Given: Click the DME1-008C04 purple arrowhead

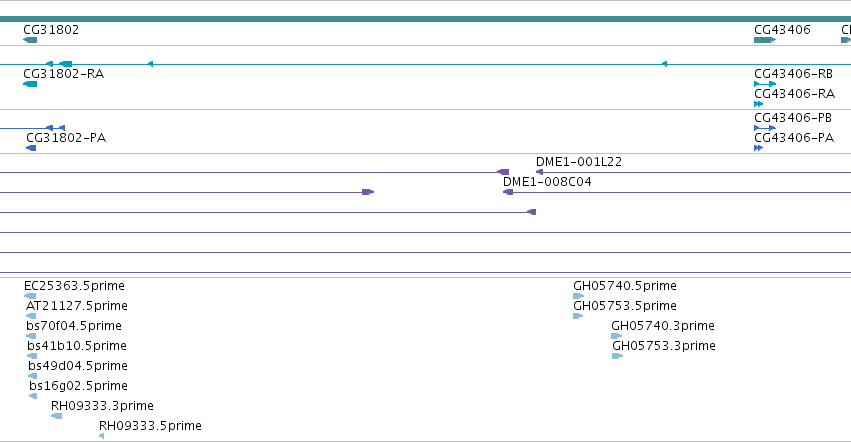Looking at the screenshot, I should pyautogui.click(x=508, y=192).
